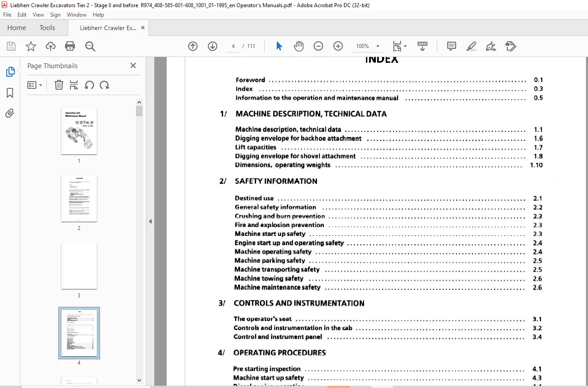This screenshot has height=388, width=588.
Task: Close the Page Thumbnails panel
Action: (x=133, y=65)
